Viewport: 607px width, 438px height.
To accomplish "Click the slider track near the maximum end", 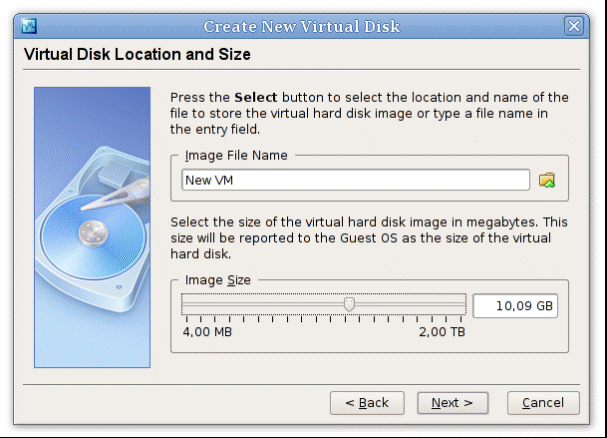I will tap(452, 304).
